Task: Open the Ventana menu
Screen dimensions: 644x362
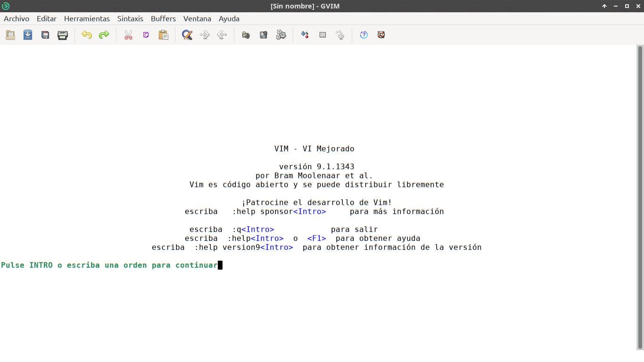Action: (x=197, y=19)
